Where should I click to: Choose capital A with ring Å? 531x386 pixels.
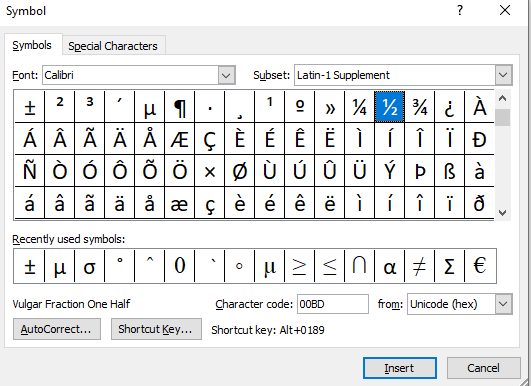150,139
